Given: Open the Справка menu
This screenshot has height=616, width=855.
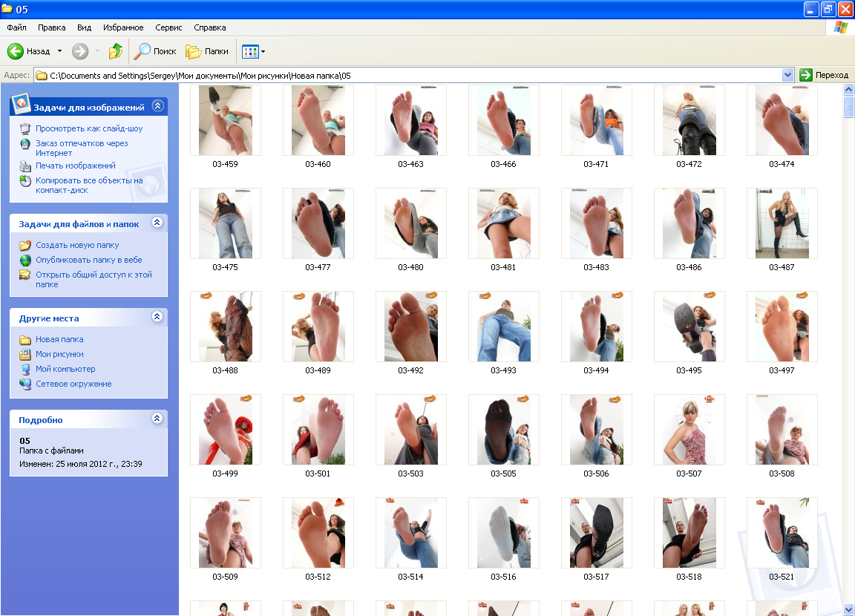Looking at the screenshot, I should [210, 27].
